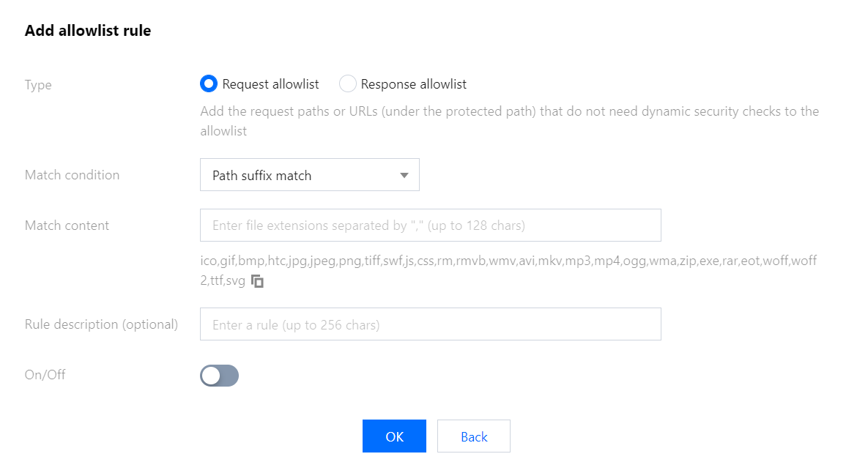Image resolution: width=868 pixels, height=473 pixels.
Task: Click the "Response allowlist" label text
Action: click(x=413, y=84)
